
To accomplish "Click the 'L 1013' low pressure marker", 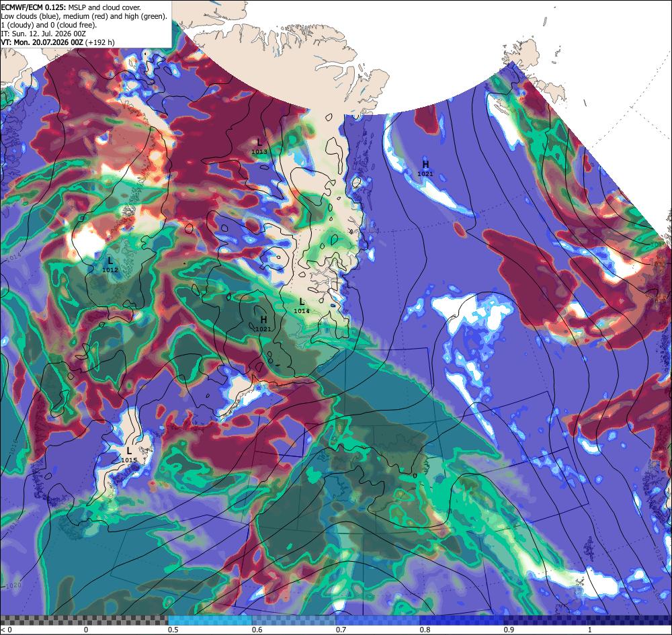I will click(x=259, y=146).
